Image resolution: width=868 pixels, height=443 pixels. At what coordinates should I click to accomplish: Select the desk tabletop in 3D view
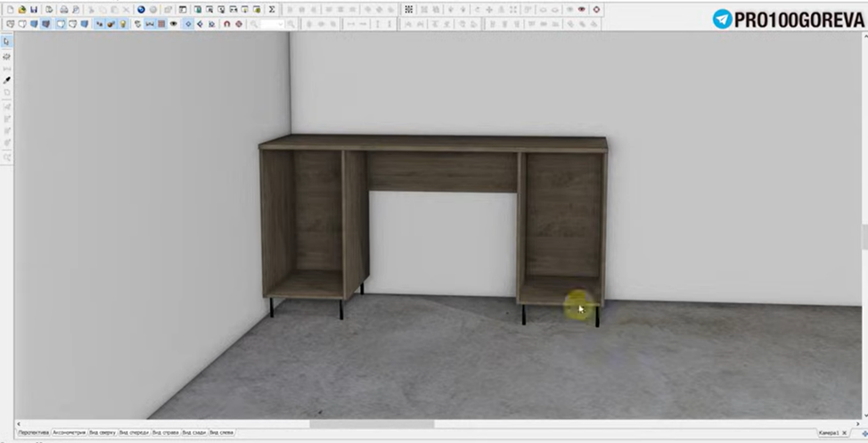click(433, 143)
